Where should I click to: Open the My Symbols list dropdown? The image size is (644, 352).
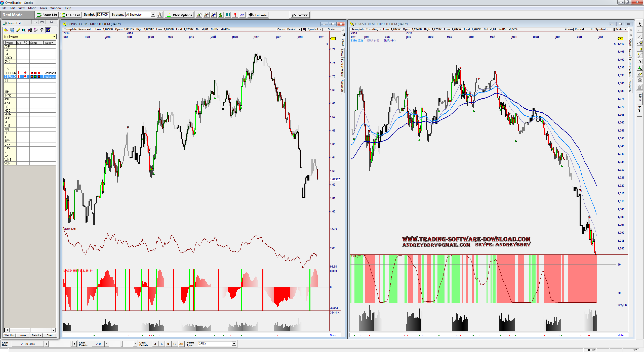[54, 37]
